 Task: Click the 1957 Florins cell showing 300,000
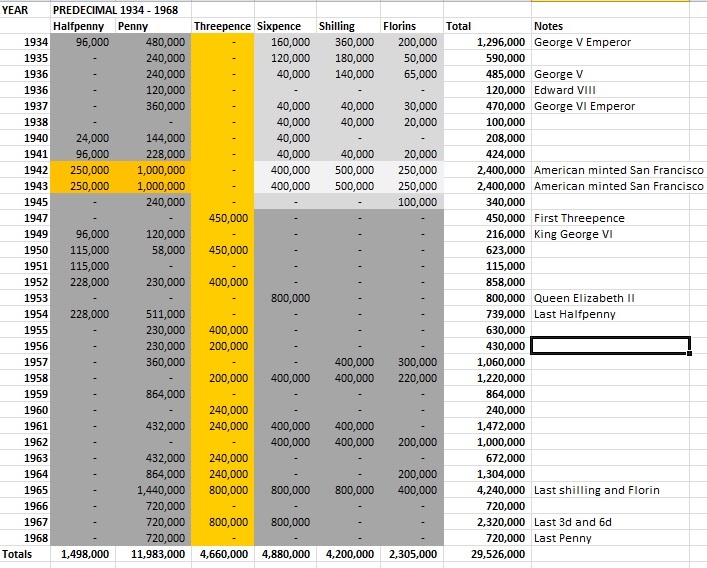pyautogui.click(x=412, y=362)
